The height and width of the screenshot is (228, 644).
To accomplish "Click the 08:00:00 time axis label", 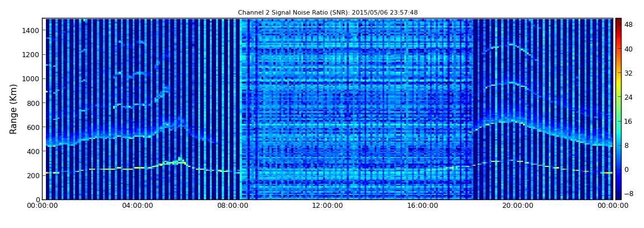I will [x=232, y=206].
